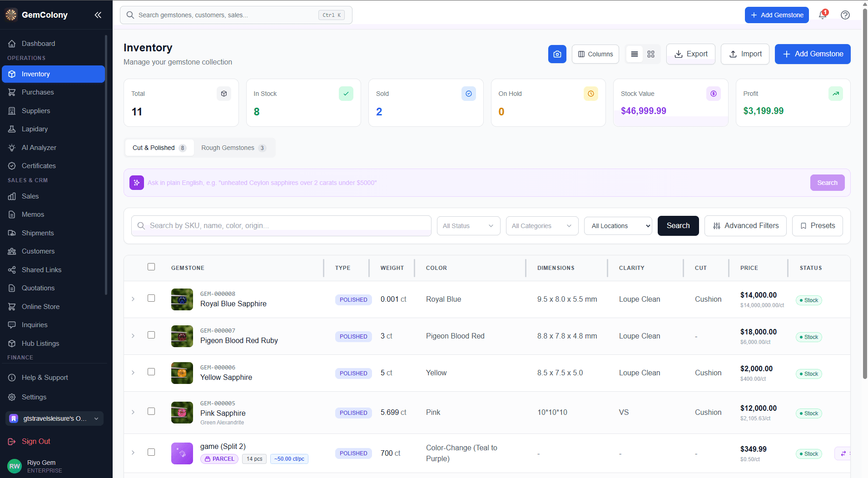Viewport: 868px width, 478px height.
Task: Check the game (Split 2) row checkbox
Action: point(151,452)
